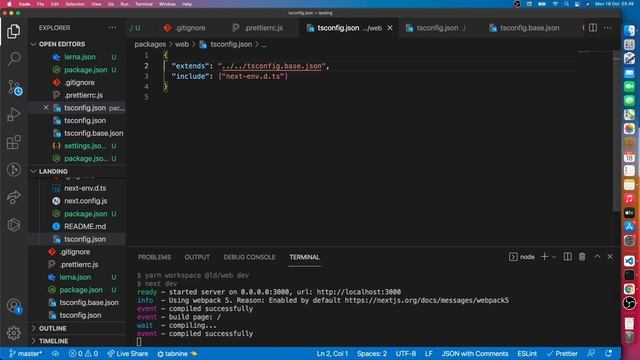Split the terminal panel
Viewport: 640px width, 360px height.
[567, 257]
